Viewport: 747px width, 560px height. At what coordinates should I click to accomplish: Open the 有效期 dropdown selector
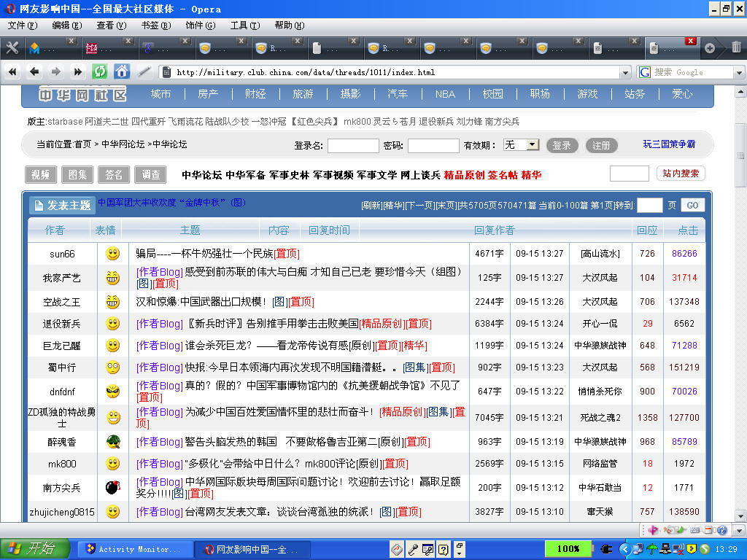coord(533,145)
